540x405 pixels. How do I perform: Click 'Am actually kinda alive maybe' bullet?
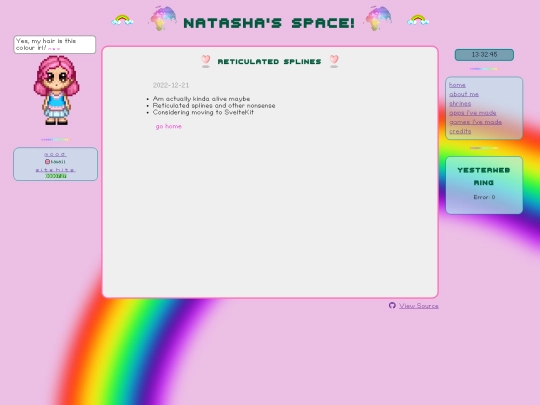(x=201, y=99)
